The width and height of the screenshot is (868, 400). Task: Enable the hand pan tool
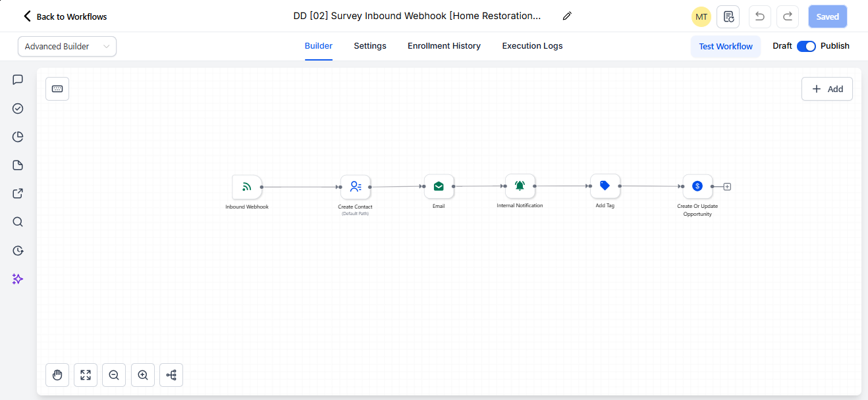(57, 375)
